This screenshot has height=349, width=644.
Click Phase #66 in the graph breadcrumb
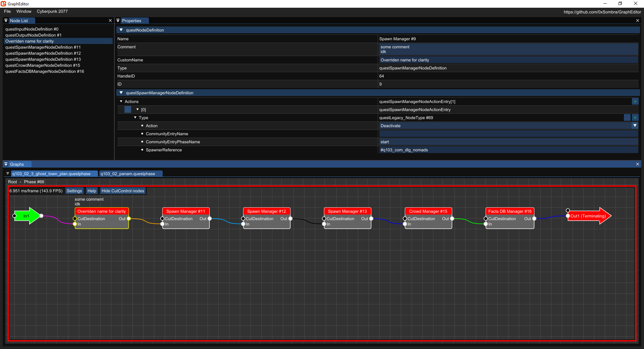pos(34,182)
